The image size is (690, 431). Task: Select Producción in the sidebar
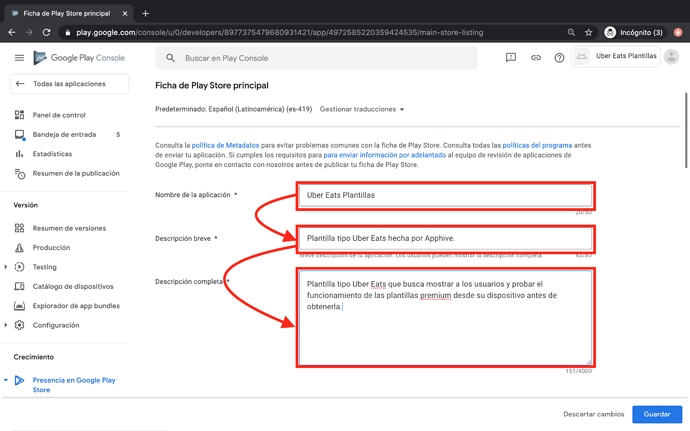coord(51,247)
